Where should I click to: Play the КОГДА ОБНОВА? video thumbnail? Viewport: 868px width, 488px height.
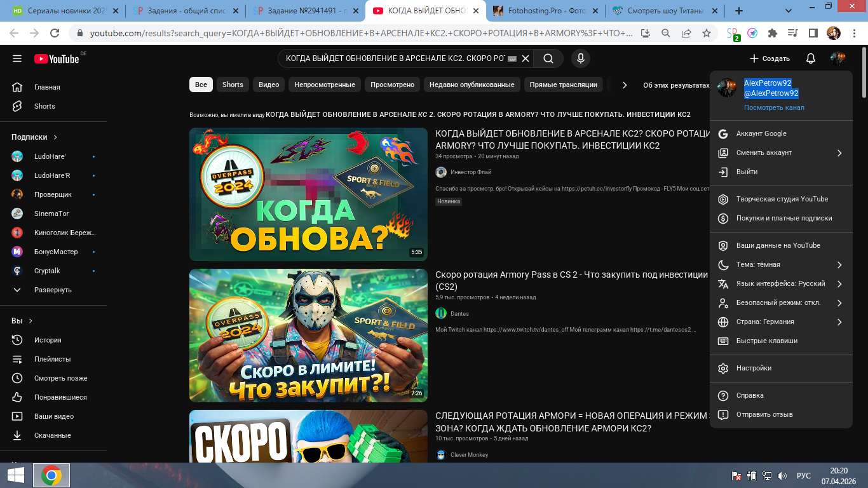click(x=308, y=194)
